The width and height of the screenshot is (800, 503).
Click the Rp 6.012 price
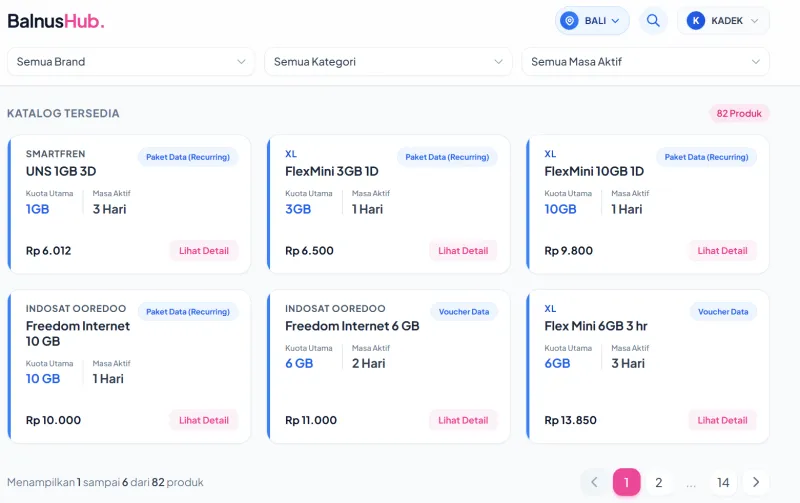[x=48, y=251]
